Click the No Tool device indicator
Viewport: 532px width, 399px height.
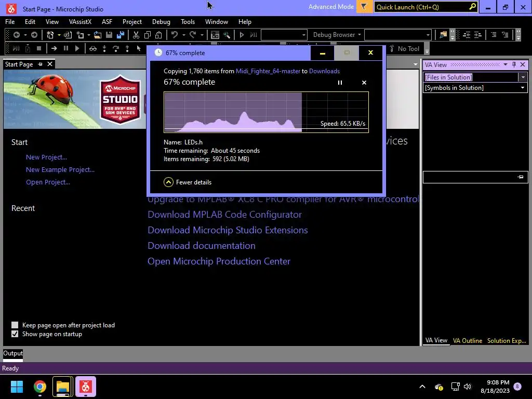(404, 48)
